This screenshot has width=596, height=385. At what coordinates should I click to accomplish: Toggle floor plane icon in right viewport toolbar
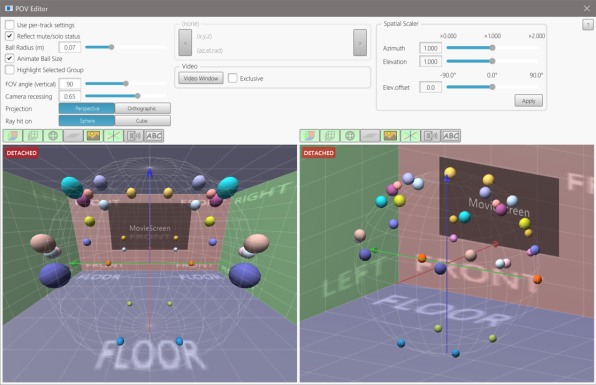(x=370, y=136)
